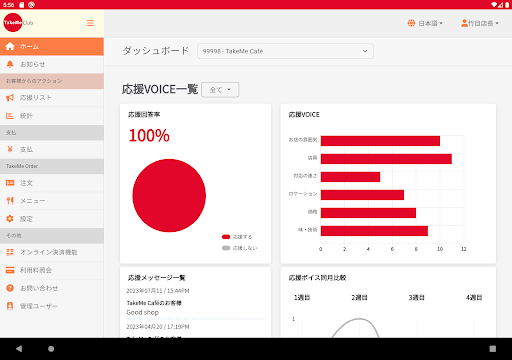This screenshot has height=360, width=512.
Task: Click the 価格 bar in the chart
Action: [368, 213]
